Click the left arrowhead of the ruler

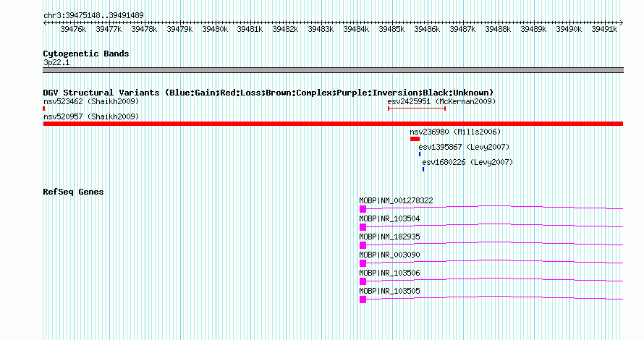point(45,23)
